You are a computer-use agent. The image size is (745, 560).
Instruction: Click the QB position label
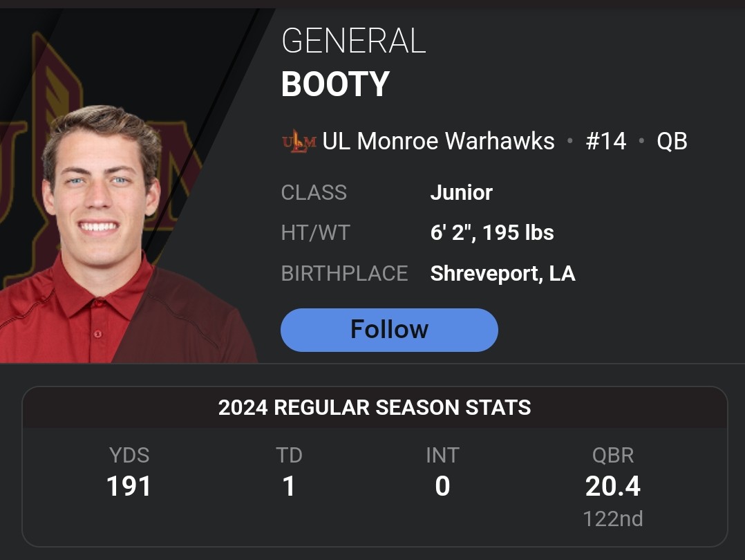pyautogui.click(x=672, y=142)
